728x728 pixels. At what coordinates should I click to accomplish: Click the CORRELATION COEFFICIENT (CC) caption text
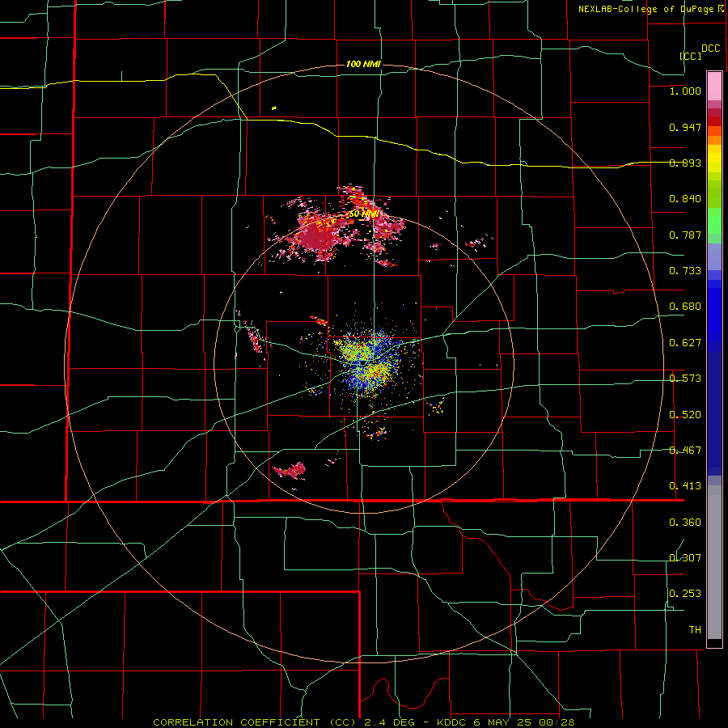(x=255, y=722)
